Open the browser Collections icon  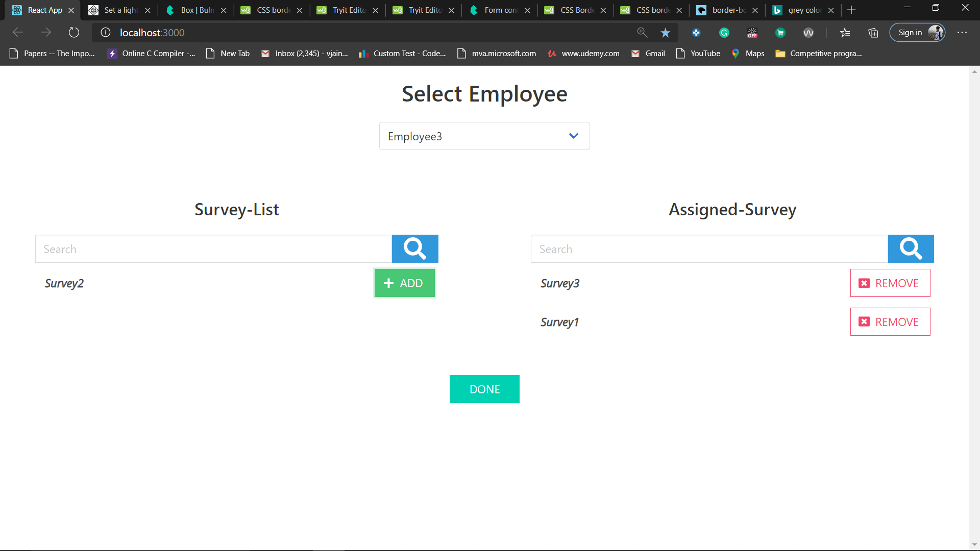click(873, 33)
